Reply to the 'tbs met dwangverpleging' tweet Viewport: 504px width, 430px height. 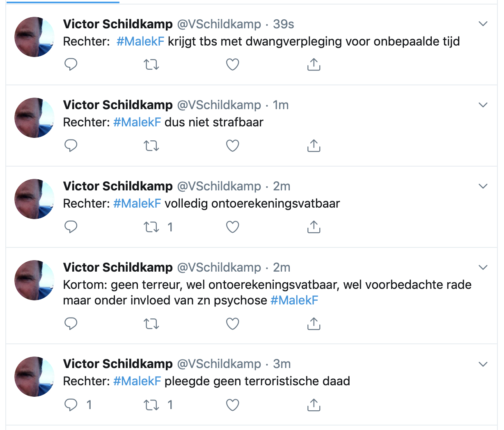click(71, 64)
